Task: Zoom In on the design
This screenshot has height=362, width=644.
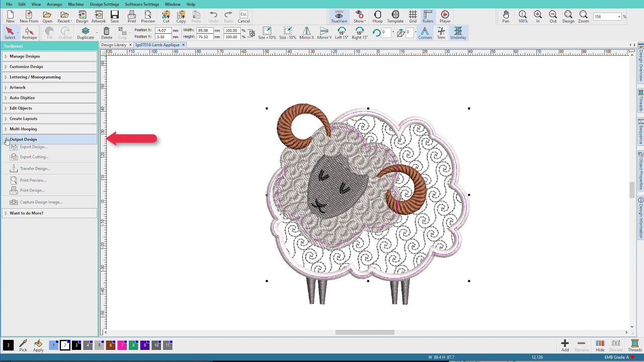Action: click(538, 17)
